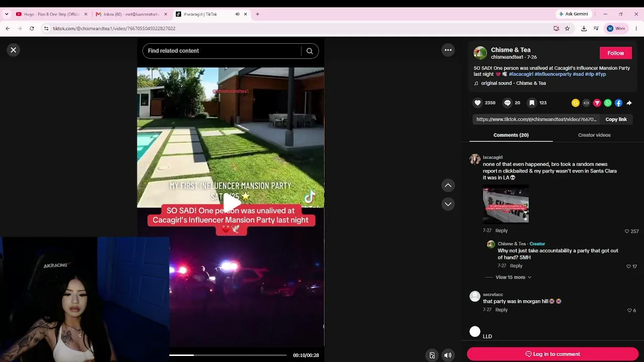
Task: Open more share options arrow
Action: [629, 103]
